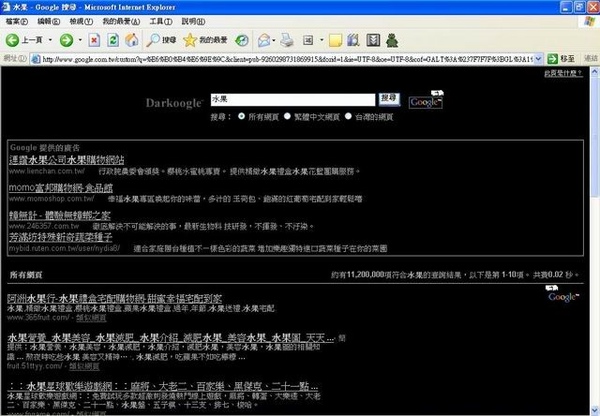
Task: Open the 阿洲水果行 search result link
Action: point(114,298)
